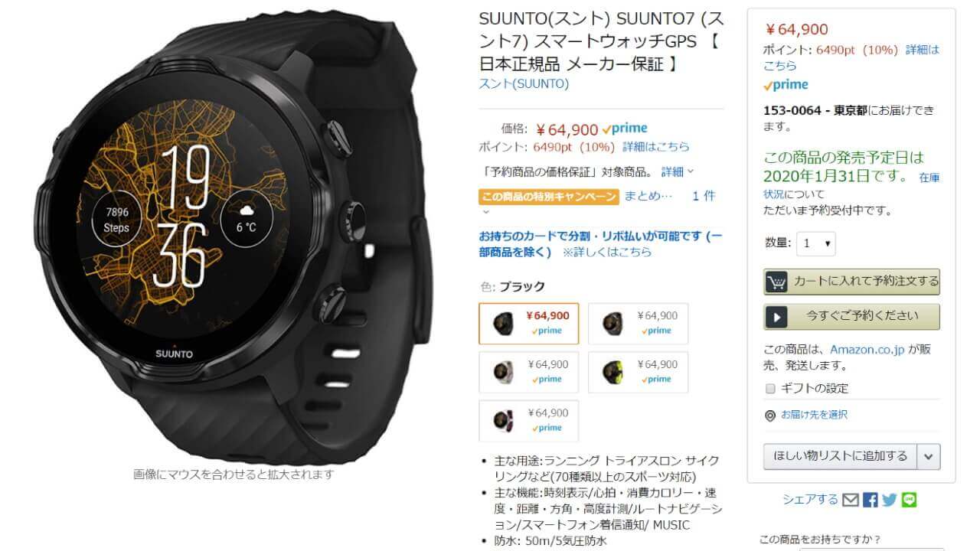Share the product on Twitter
Image resolution: width=980 pixels, height=551 pixels.
889,500
